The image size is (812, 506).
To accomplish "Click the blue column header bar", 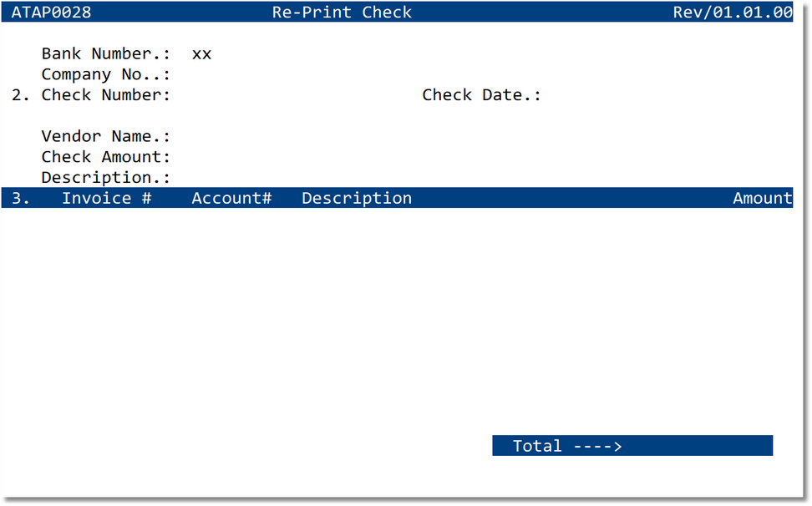I will pos(501,198).
